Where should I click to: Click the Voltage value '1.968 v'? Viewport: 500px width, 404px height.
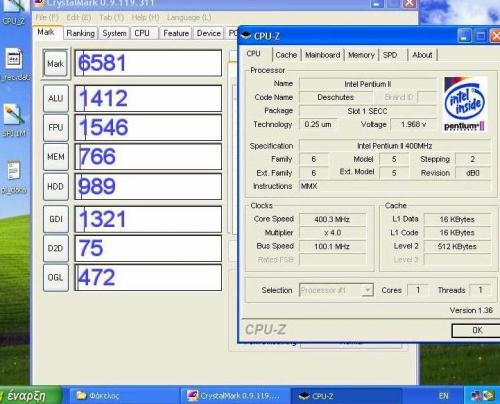point(413,124)
